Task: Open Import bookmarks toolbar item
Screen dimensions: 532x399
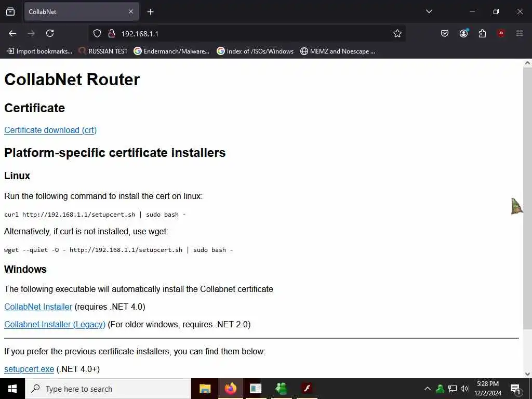Action: pyautogui.click(x=39, y=51)
